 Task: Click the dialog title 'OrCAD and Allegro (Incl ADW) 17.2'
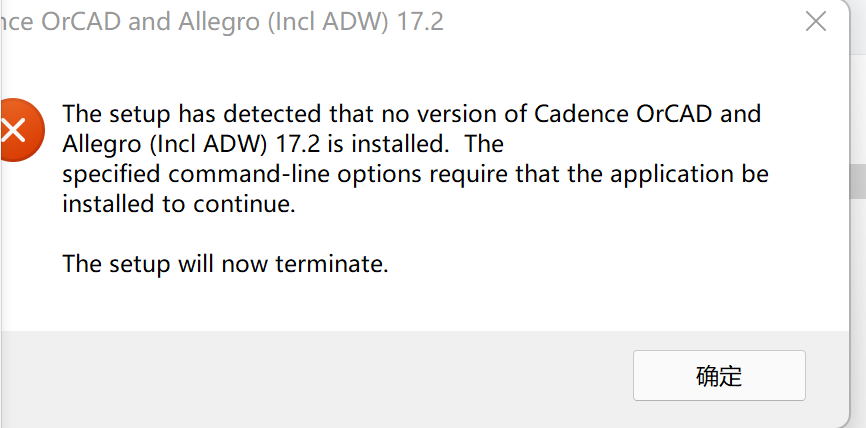click(242, 23)
